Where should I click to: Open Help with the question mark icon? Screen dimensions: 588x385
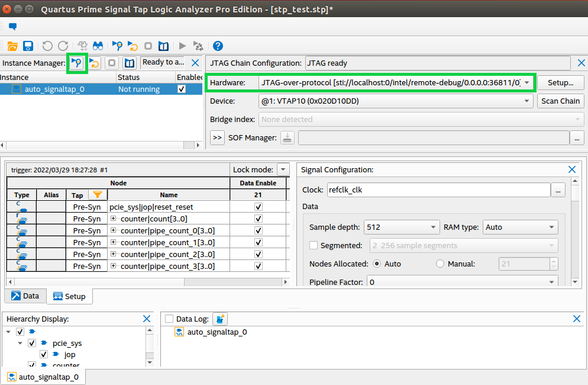point(218,46)
